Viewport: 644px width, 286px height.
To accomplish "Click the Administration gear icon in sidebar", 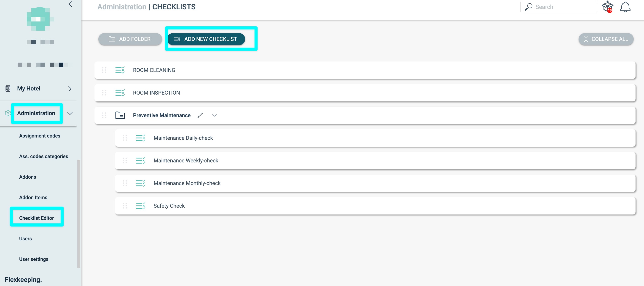I will coord(8,113).
